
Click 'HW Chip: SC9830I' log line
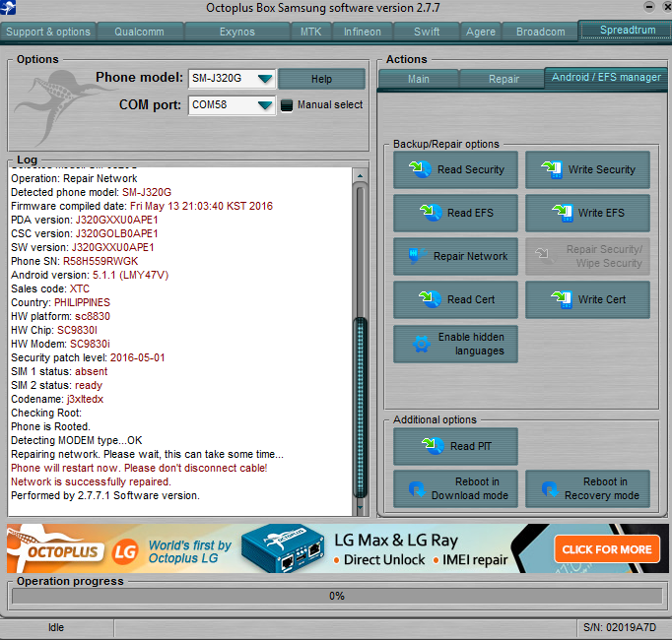[x=54, y=330]
